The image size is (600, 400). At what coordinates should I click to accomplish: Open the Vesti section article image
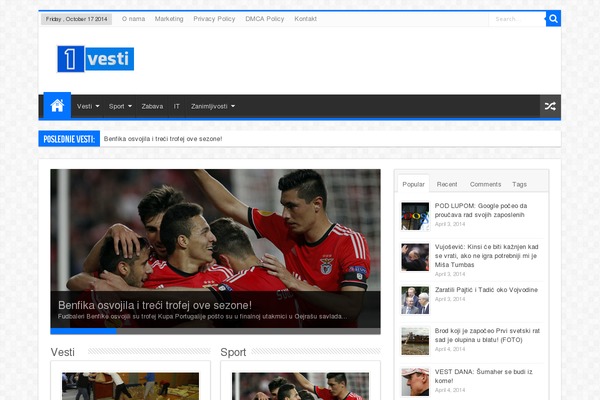[x=130, y=386]
